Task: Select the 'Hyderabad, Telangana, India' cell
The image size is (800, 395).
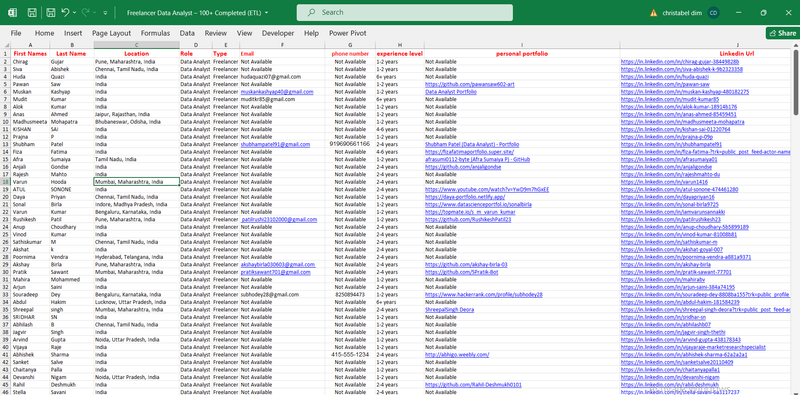Action: (136, 257)
